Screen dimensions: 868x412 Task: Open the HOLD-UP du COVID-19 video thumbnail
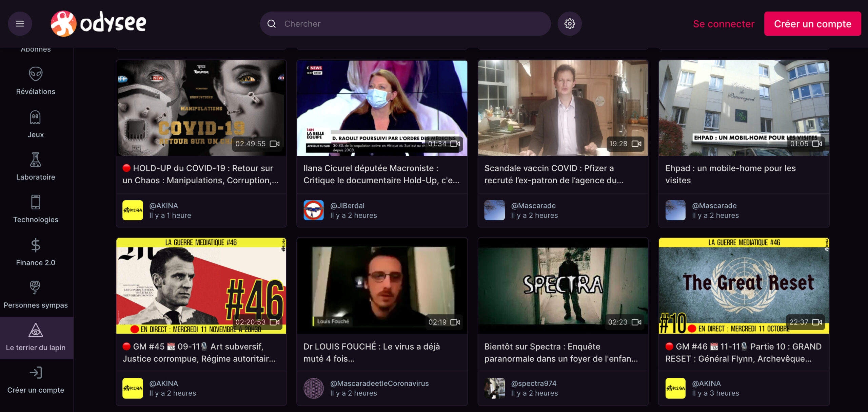(201, 108)
